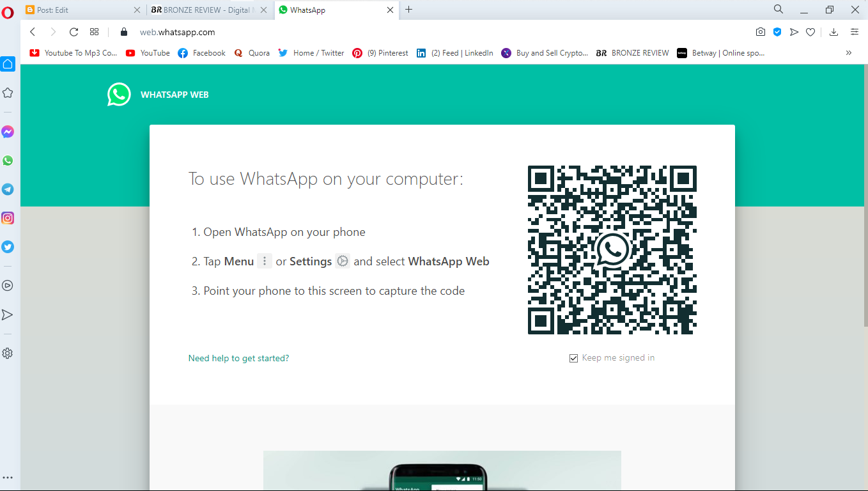The height and width of the screenshot is (491, 868).
Task: Open sidebar Settings gear
Action: point(8,353)
